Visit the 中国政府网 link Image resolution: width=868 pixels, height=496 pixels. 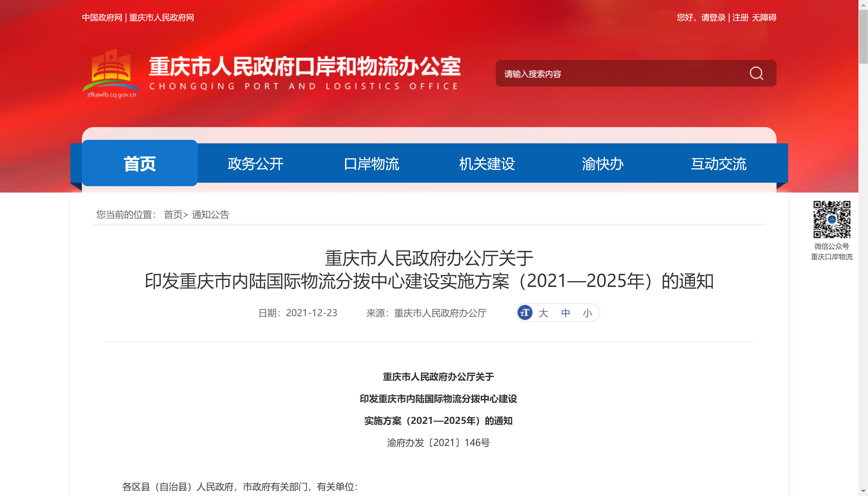point(102,17)
